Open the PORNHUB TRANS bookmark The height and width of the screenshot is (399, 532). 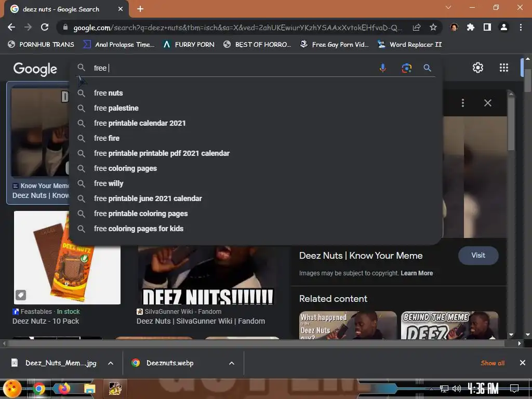[x=41, y=45]
